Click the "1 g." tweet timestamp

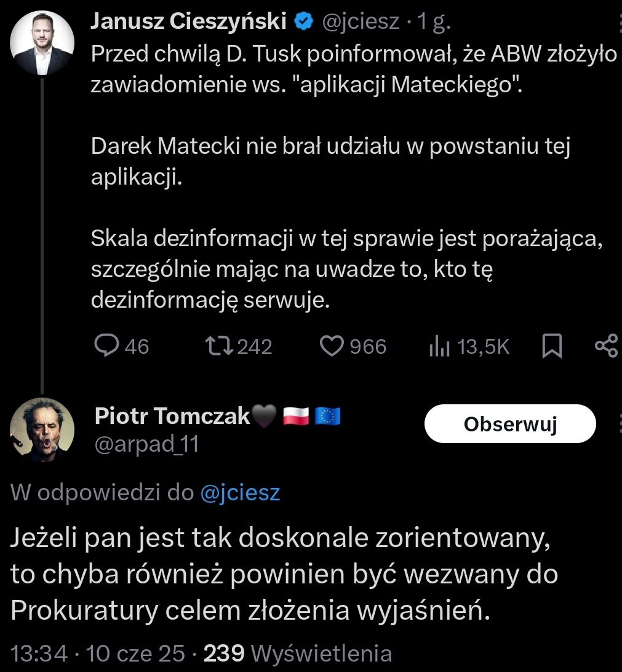[434, 23]
